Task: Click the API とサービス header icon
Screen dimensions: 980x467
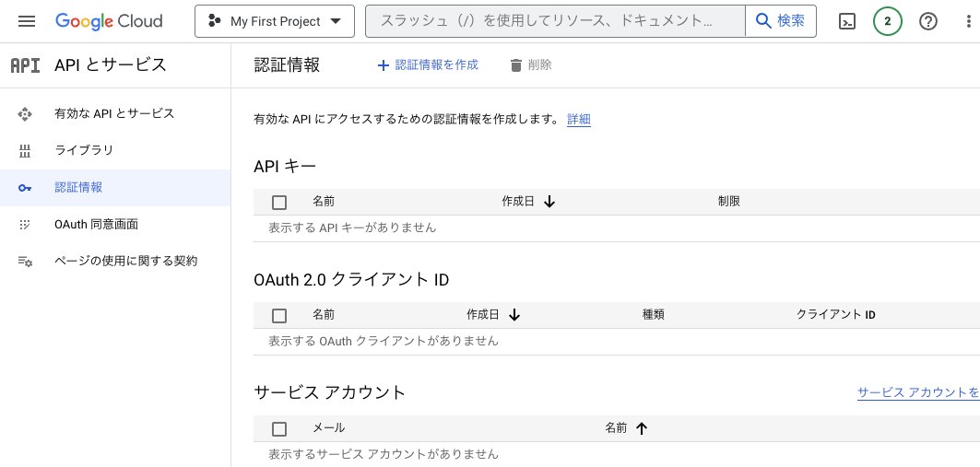Action: [26, 64]
